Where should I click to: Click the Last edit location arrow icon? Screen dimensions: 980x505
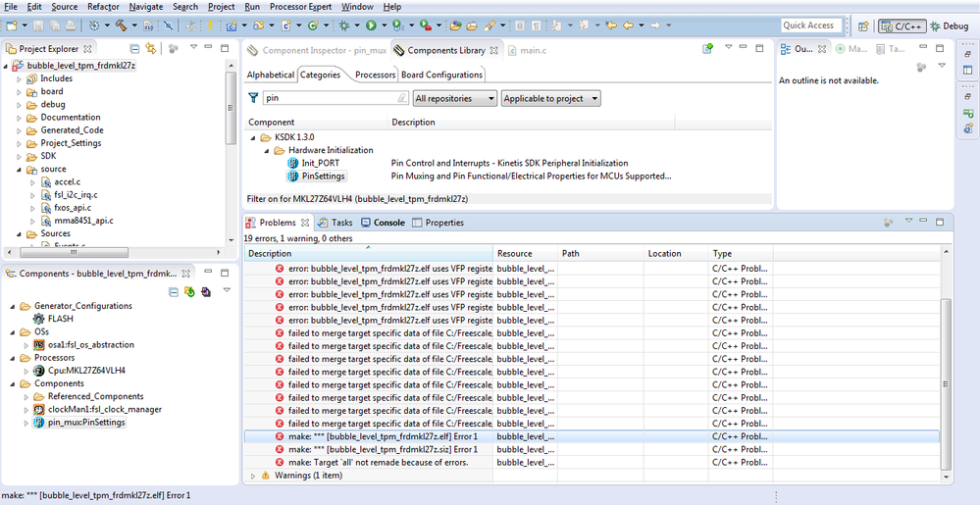610,25
